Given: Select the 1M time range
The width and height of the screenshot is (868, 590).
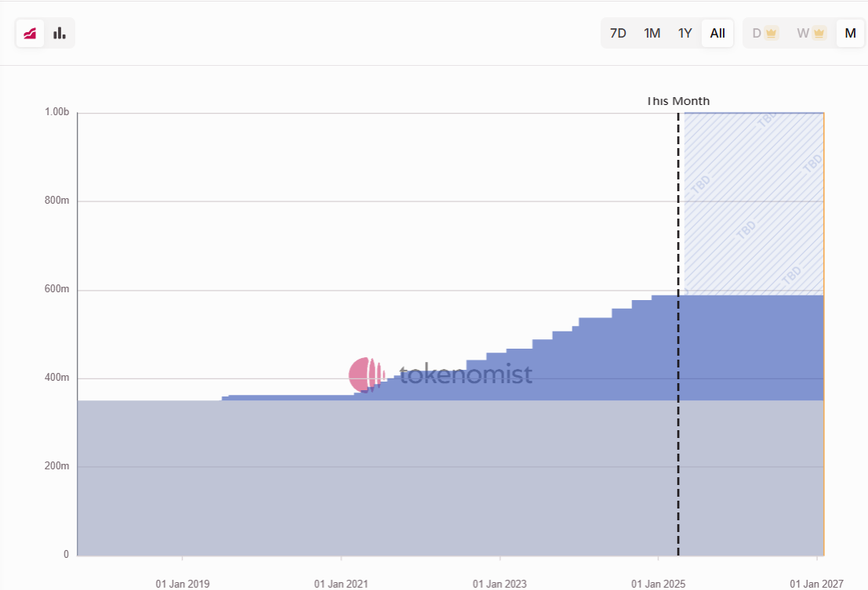Looking at the screenshot, I should click(x=652, y=33).
